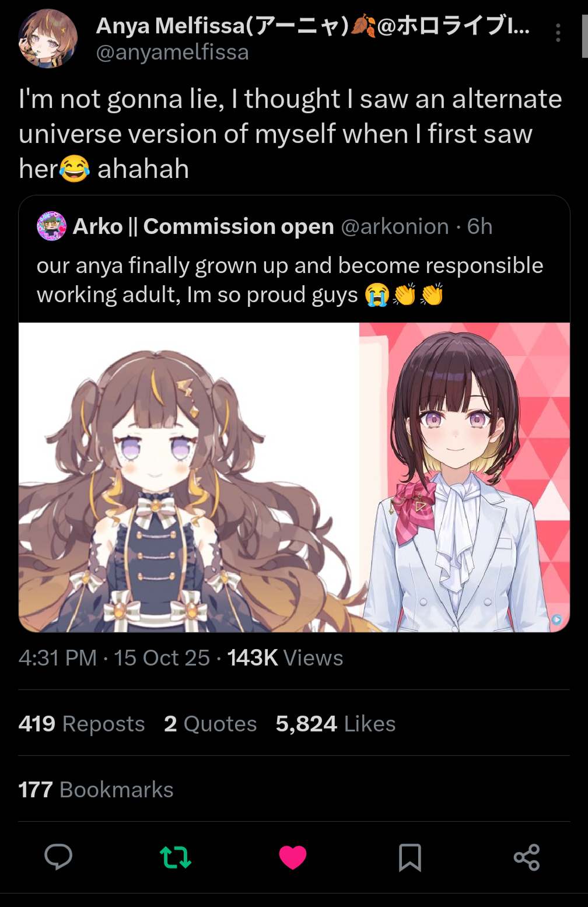This screenshot has width=588, height=907.
Task: Open the Anya Melfissa display name
Action: 313,26
